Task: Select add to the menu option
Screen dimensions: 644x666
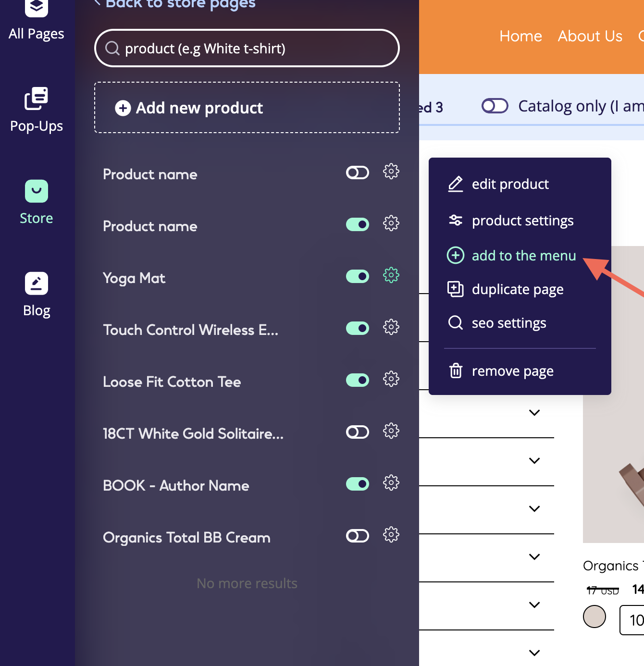Action: (x=524, y=256)
